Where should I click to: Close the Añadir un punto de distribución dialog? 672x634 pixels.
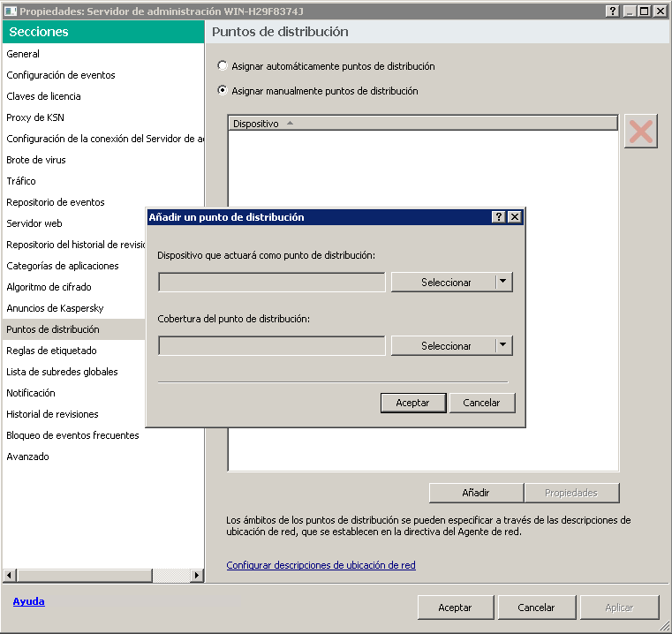click(514, 217)
